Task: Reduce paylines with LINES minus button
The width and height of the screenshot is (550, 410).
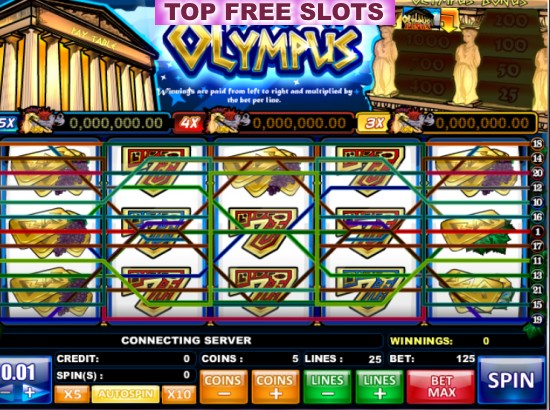Action: (327, 387)
